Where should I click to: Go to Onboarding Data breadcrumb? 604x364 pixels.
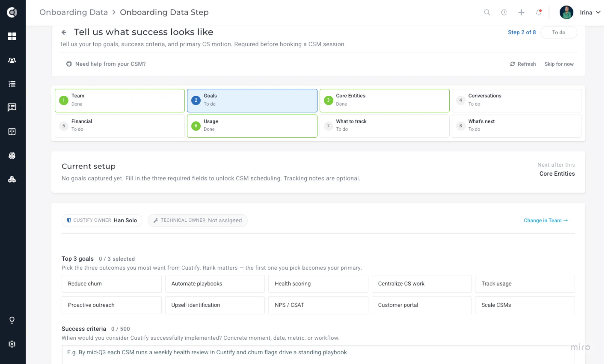73,12
